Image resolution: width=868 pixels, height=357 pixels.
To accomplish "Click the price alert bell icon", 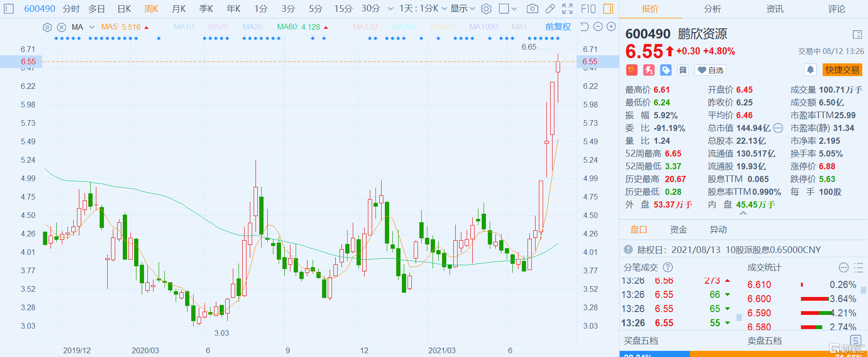I will pyautogui.click(x=810, y=70).
